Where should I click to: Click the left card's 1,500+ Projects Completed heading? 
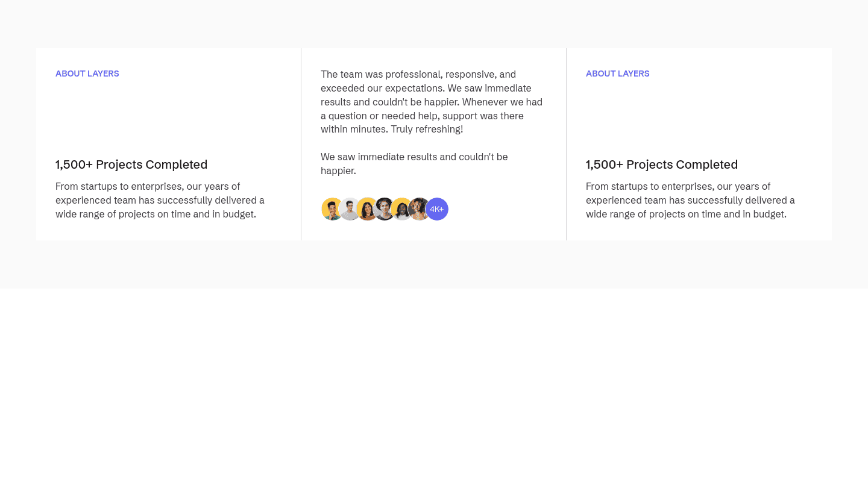pos(131,164)
